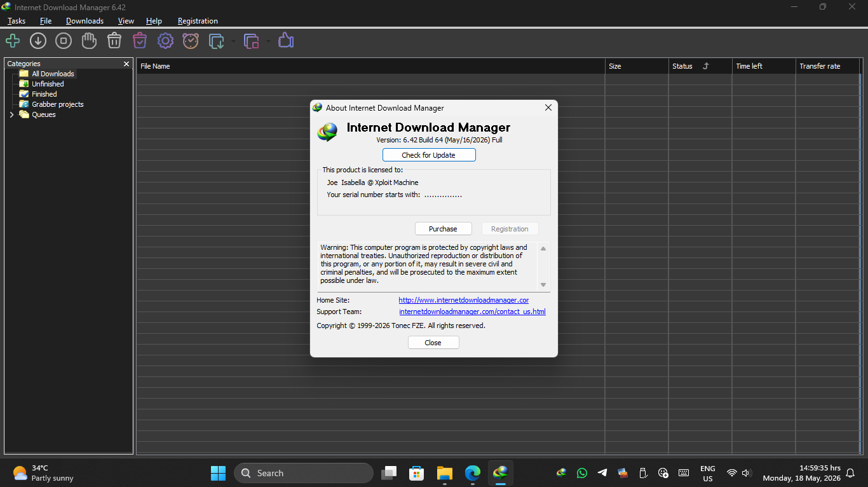
Task: Sort by File Name column header
Action: [370, 66]
